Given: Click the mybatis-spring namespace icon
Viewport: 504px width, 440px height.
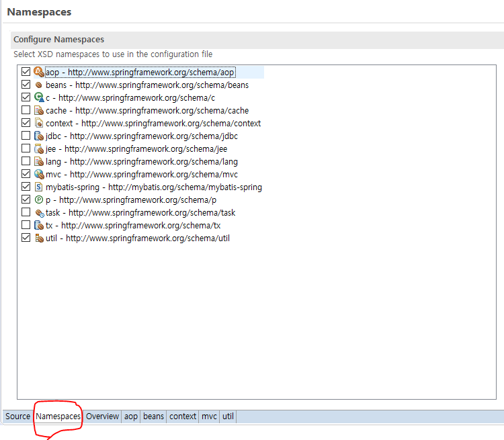Looking at the screenshot, I should pos(39,187).
